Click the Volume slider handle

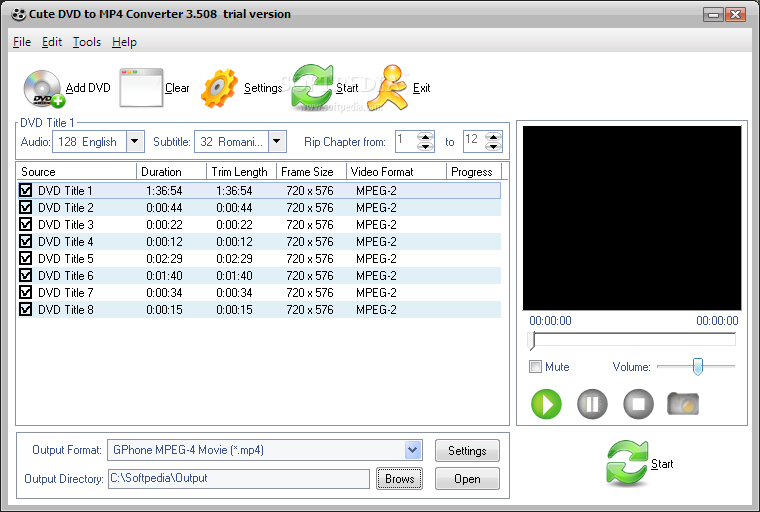(x=697, y=367)
